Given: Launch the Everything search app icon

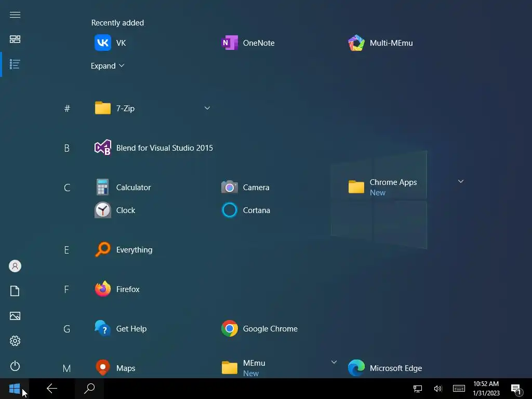Looking at the screenshot, I should (x=102, y=249).
